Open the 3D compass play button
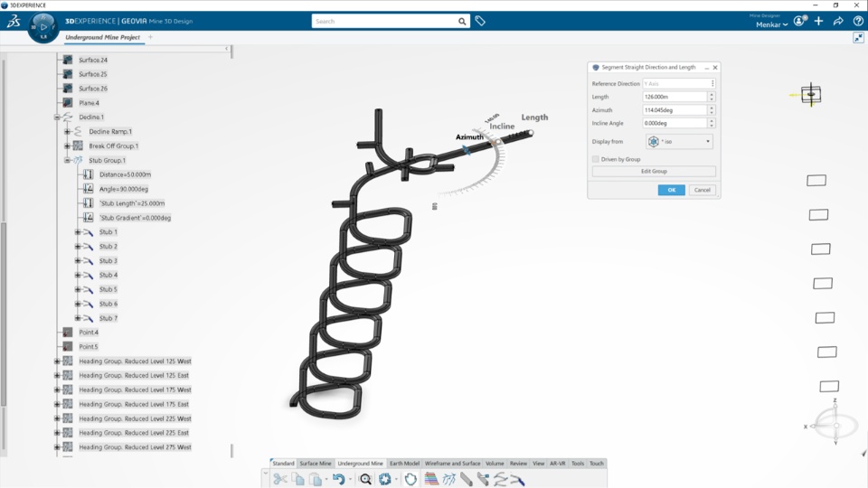The width and height of the screenshot is (868, 488). pos(43,26)
